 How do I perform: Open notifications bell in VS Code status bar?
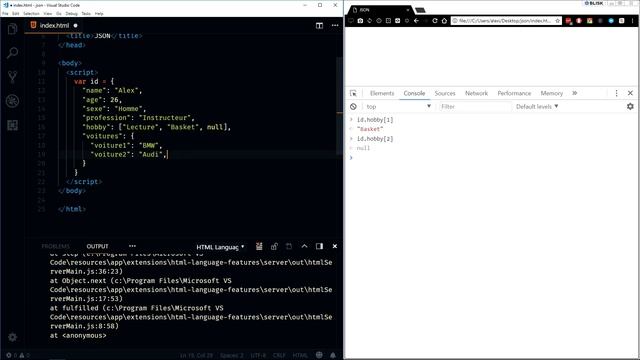coord(333,355)
